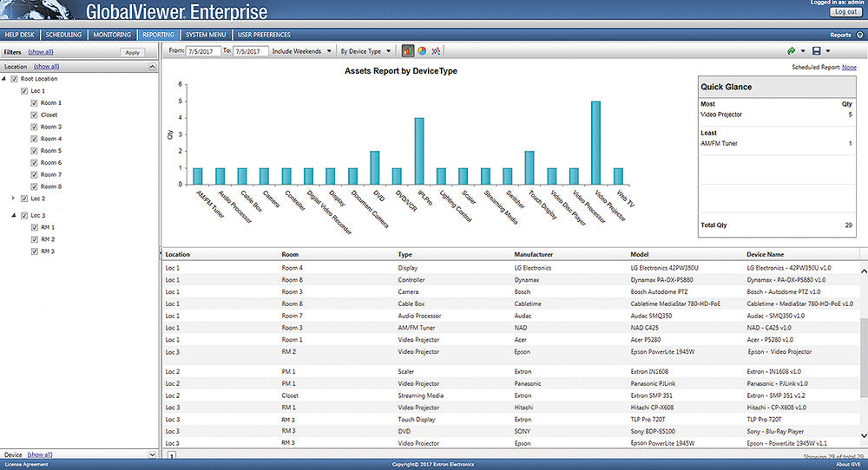Uncheck the Root Location checkbox
This screenshot has width=868, height=470.
pos(15,79)
